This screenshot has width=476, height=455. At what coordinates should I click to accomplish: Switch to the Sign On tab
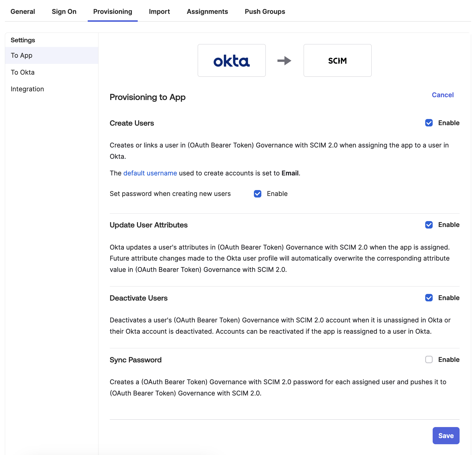point(64,12)
